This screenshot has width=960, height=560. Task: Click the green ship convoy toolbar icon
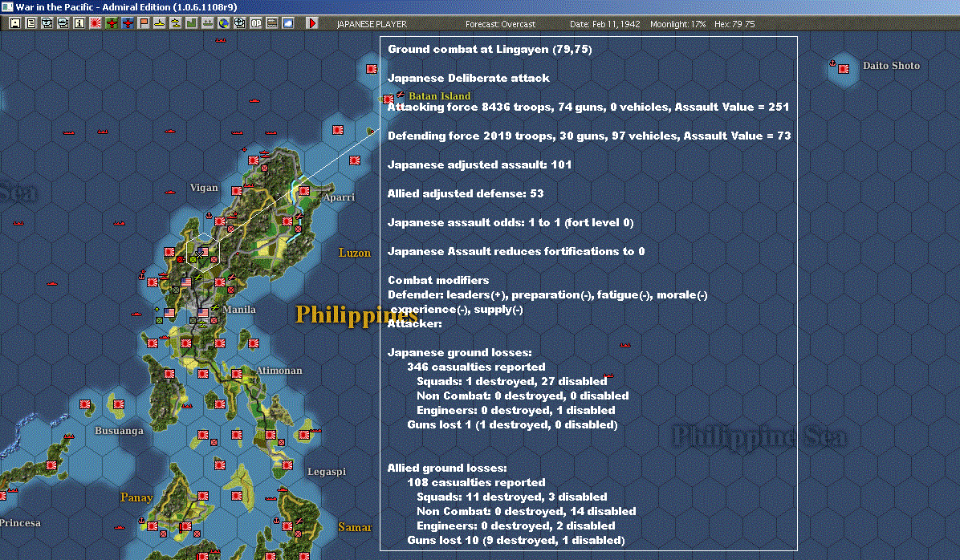coord(208,23)
